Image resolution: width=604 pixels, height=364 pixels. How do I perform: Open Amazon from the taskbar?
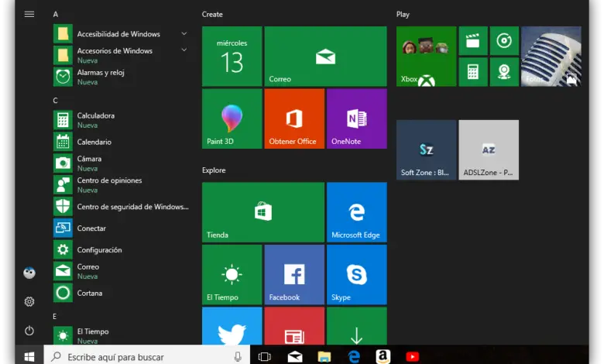383,357
